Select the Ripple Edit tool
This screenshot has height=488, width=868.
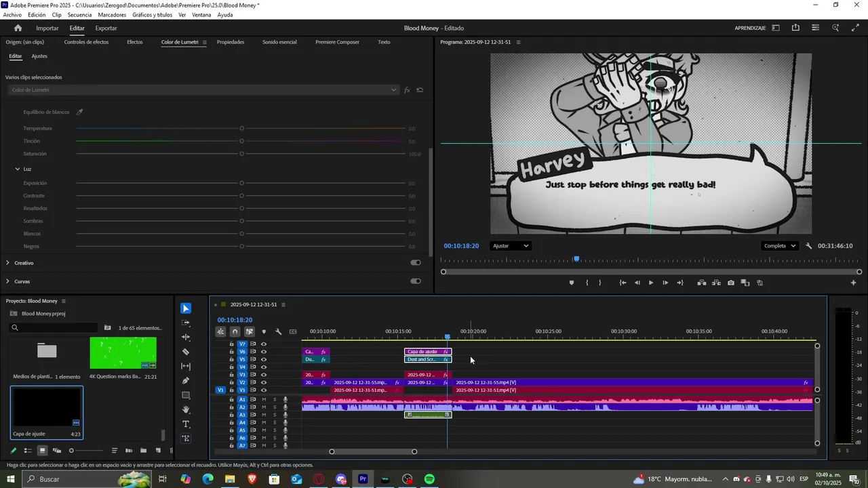(x=186, y=338)
